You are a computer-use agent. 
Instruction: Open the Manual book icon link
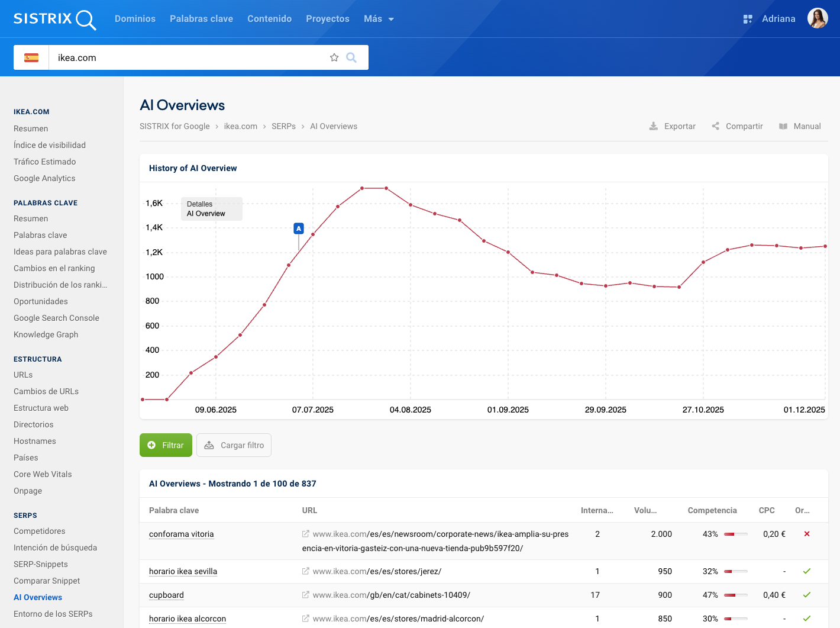(x=800, y=126)
